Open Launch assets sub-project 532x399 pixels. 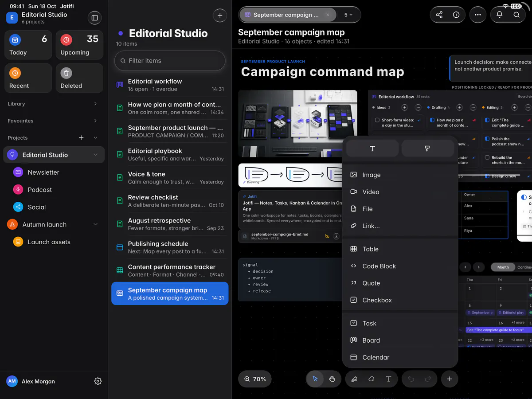54,242
